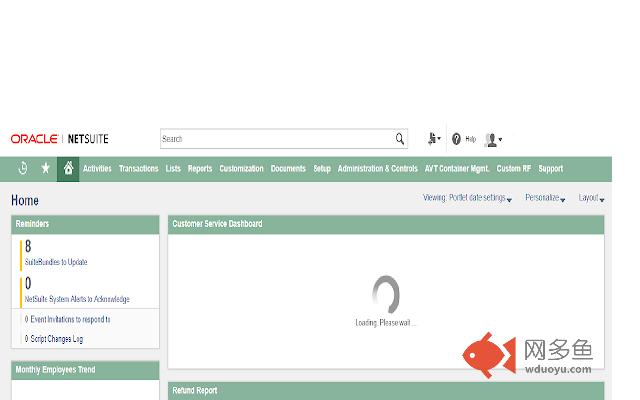The height and width of the screenshot is (400, 640).
Task: Go to Home via the house icon
Action: [68, 169]
